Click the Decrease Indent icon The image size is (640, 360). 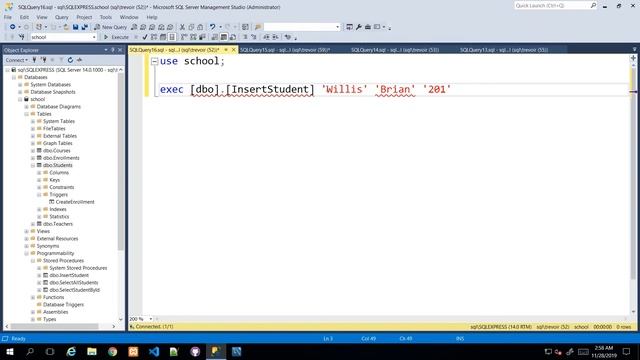[x=266, y=37]
